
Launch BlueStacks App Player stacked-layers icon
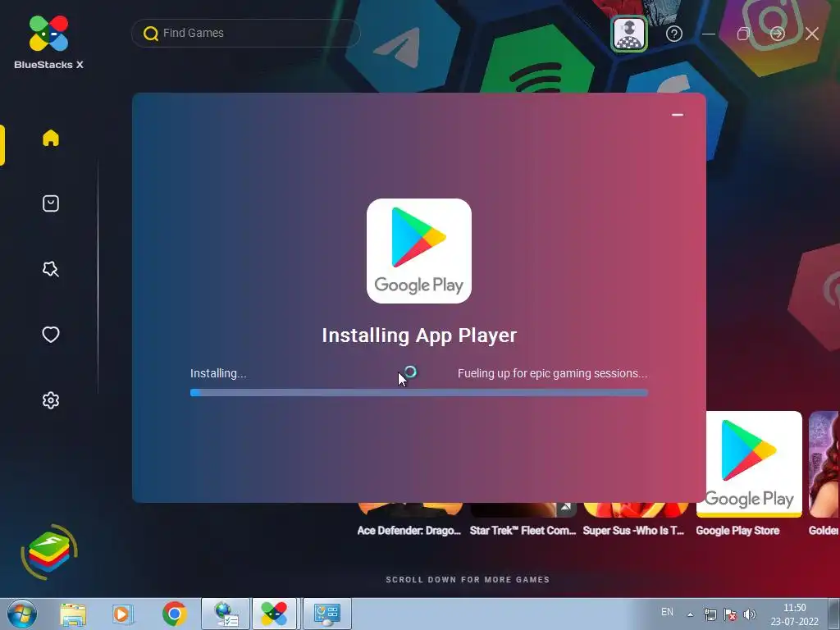[x=49, y=552]
